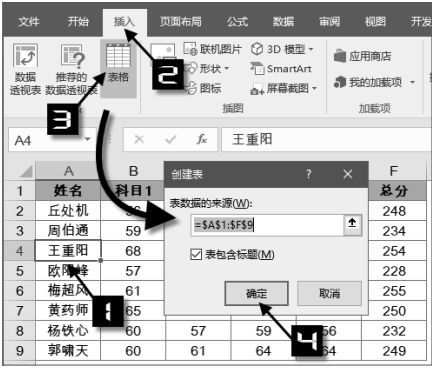Click the 姓名 header cell
The width and height of the screenshot is (434, 368).
(68, 191)
